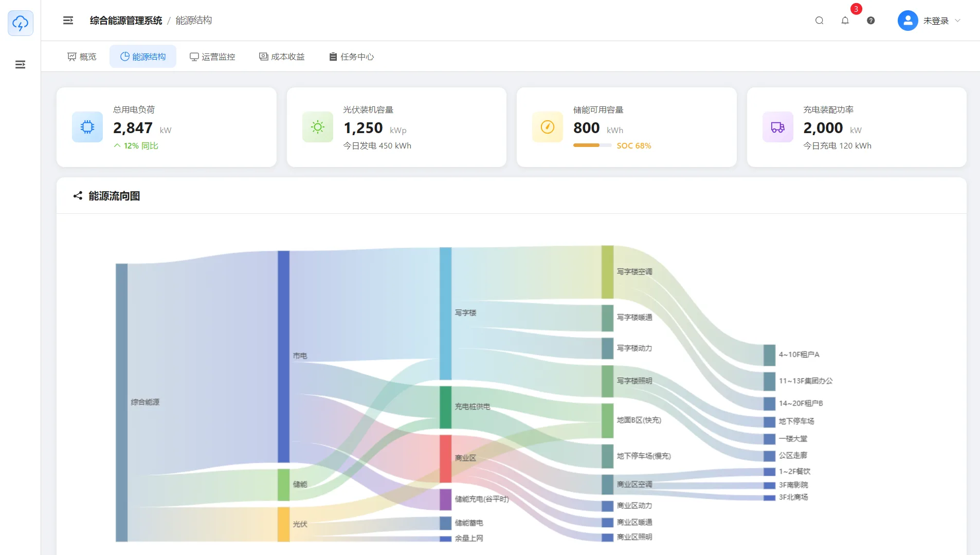The image size is (980, 555).
Task: Click the 商业区照明 node label
Action: click(x=634, y=537)
